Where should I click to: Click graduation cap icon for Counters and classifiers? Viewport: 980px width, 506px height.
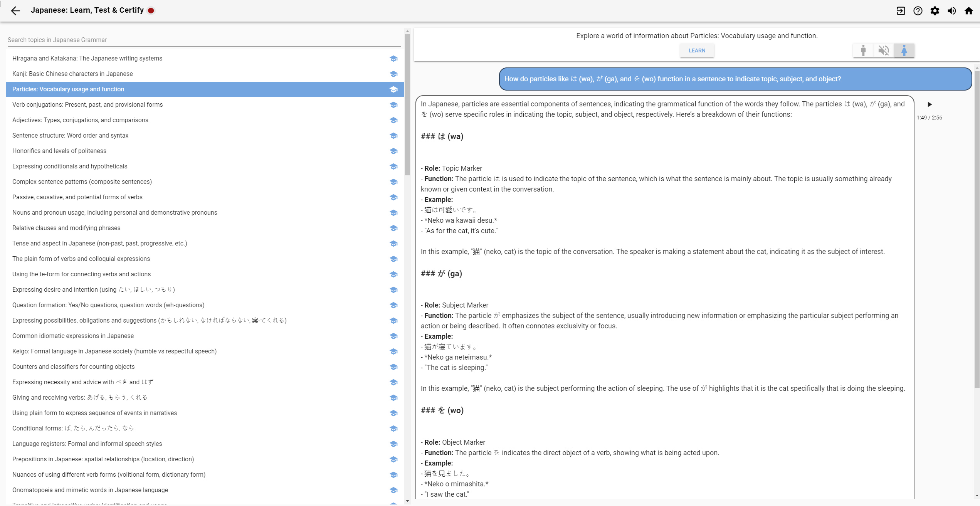[x=393, y=367]
